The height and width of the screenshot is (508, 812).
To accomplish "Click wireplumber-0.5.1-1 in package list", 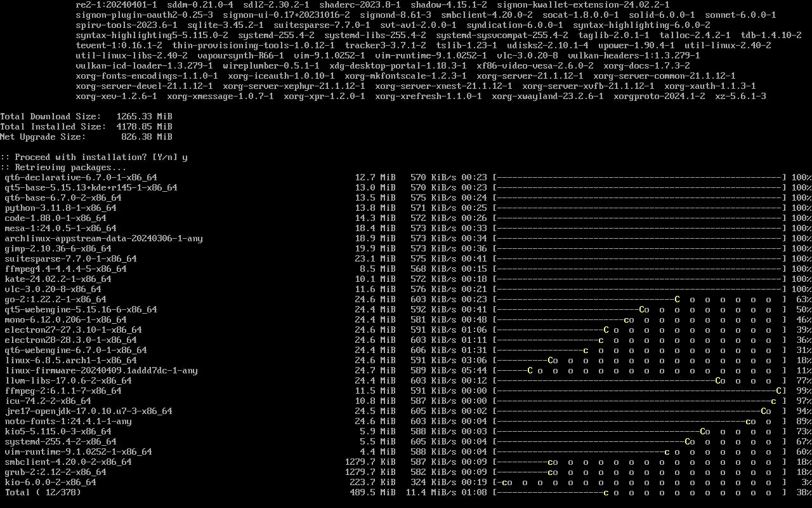I will click(272, 65).
